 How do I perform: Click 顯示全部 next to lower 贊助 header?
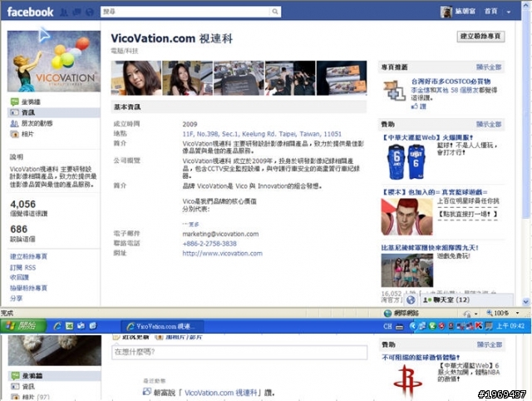[490, 344]
